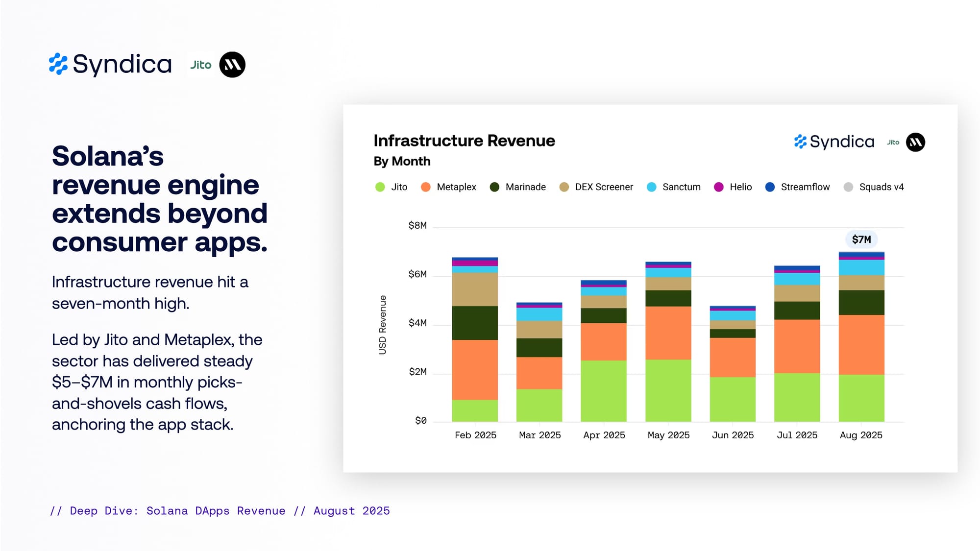Click the DEX Screener legend label
This screenshot has width=980, height=551.
coord(604,187)
